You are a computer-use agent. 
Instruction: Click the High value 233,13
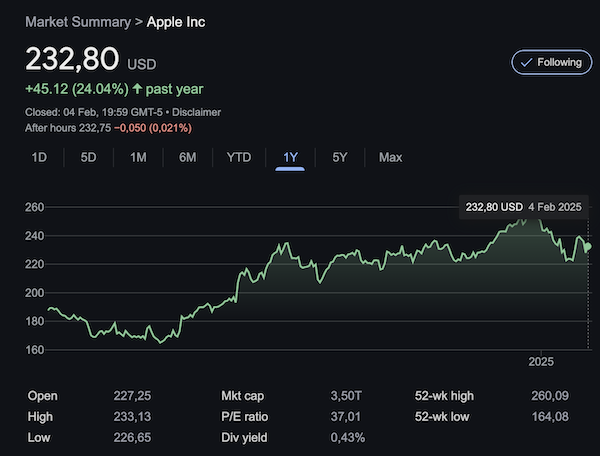click(x=132, y=416)
